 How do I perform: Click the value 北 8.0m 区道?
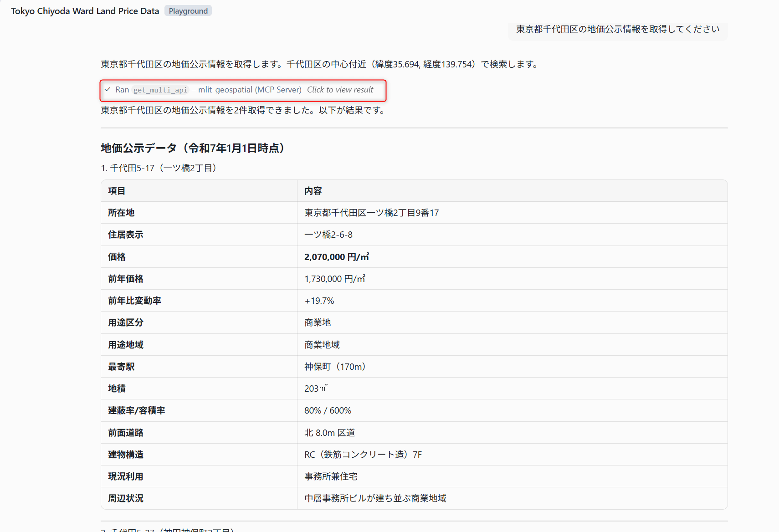(x=330, y=433)
